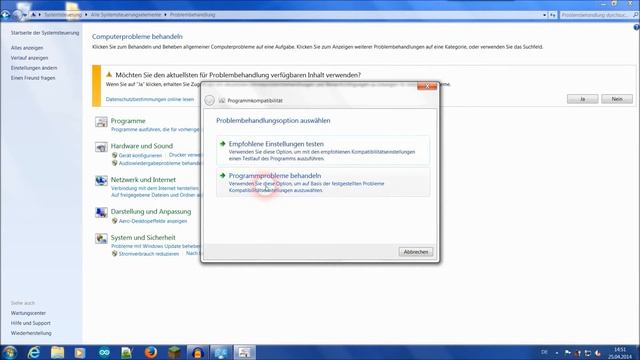Click the Hardware und Sound icon

tap(101, 147)
